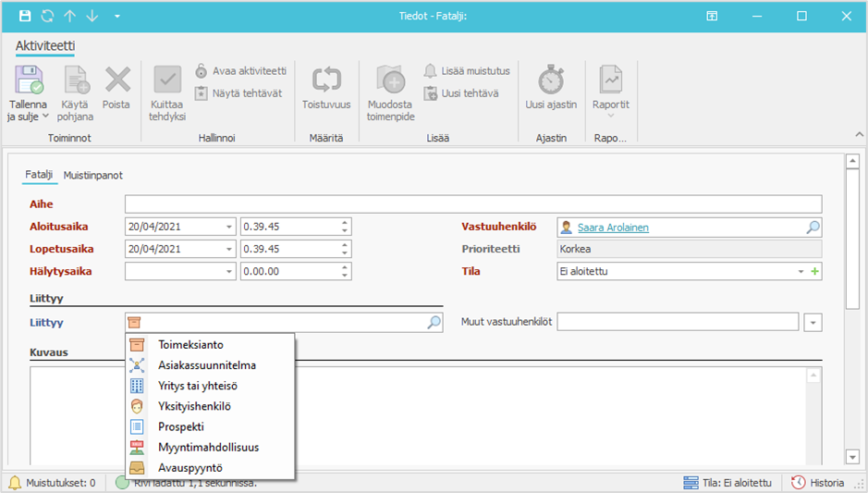Click the Poista delete icon
The width and height of the screenshot is (868, 493).
(x=116, y=80)
